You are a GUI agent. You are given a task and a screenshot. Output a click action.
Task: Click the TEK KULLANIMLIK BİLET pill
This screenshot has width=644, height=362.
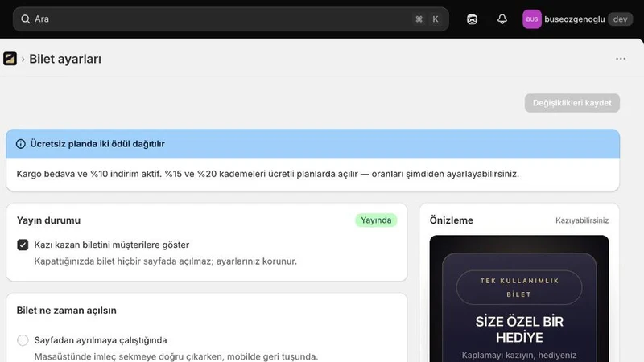coord(519,287)
